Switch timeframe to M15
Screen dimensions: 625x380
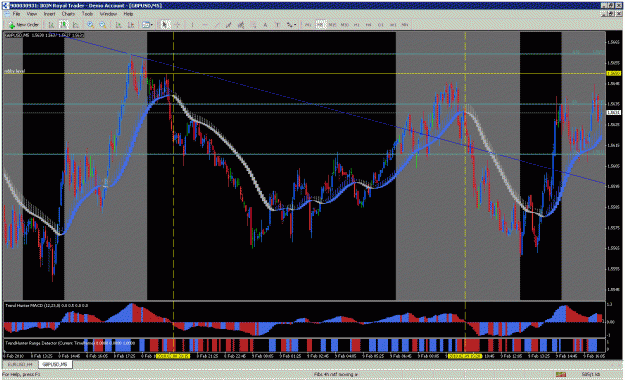[x=332, y=25]
